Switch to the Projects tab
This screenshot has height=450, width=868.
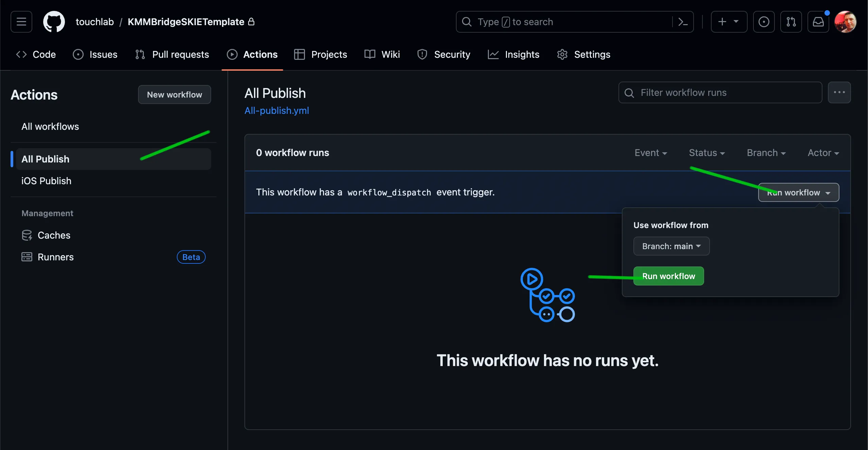pos(321,54)
